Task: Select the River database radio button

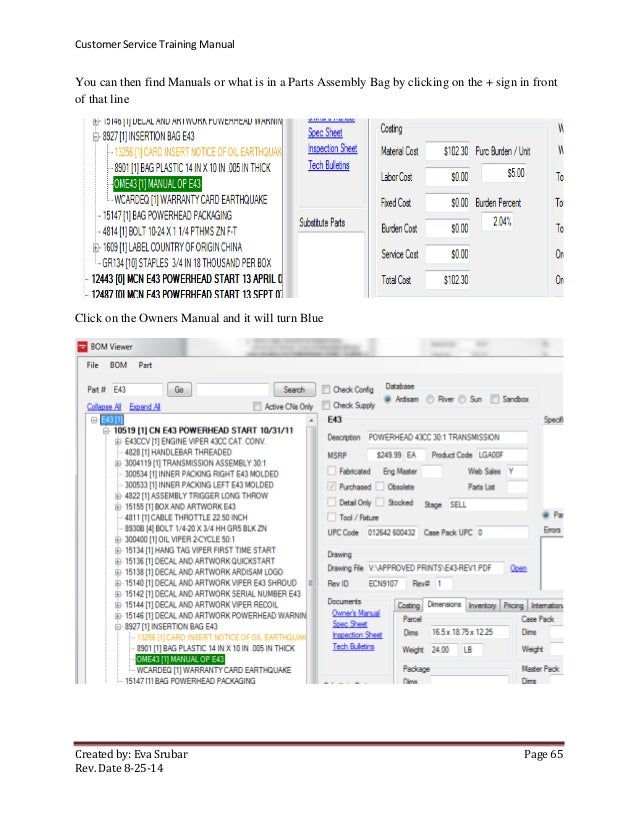Action: coord(430,399)
